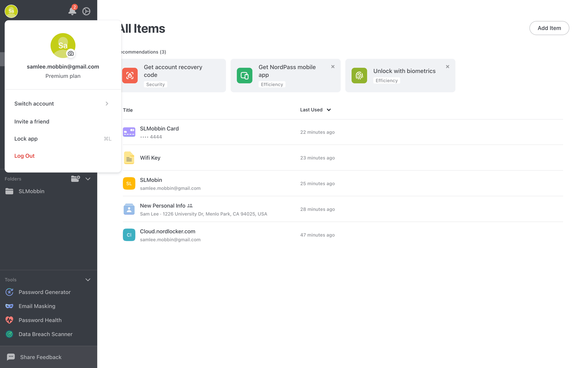Click the samlee.mobbin@gmail.com account email

click(63, 67)
